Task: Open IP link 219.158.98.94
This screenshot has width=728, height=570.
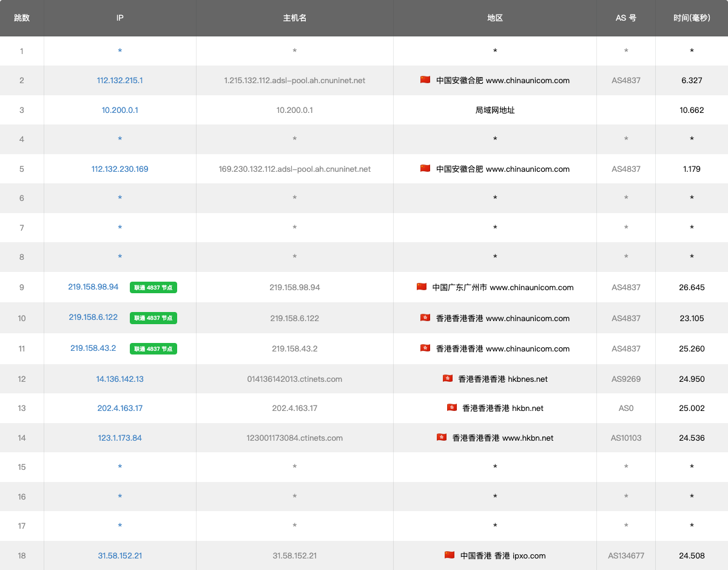Action: coord(93,287)
